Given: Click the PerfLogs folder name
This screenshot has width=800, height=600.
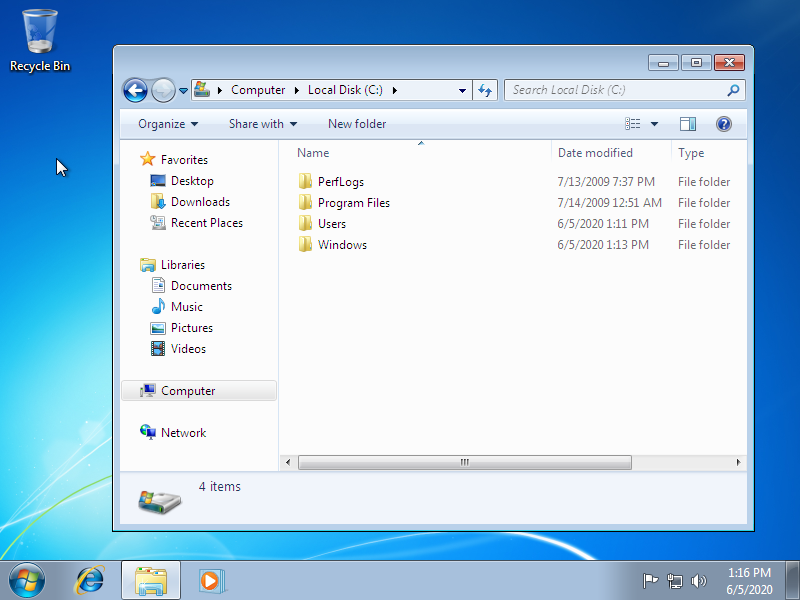Looking at the screenshot, I should (x=341, y=182).
